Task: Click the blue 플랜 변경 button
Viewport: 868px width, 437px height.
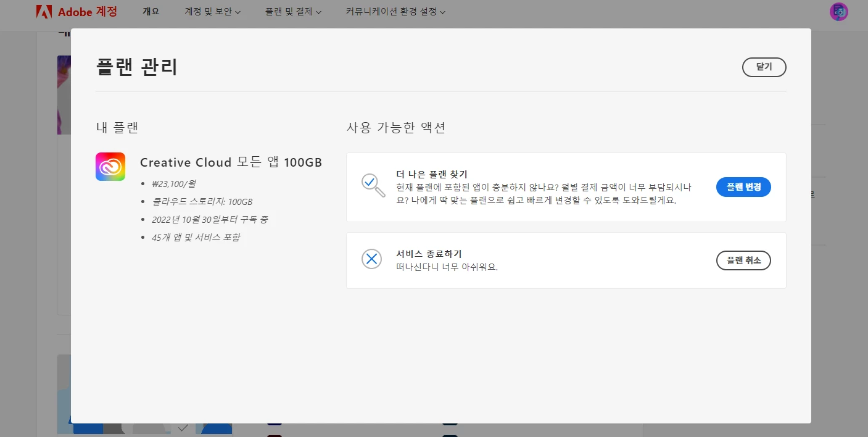Action: pos(743,187)
